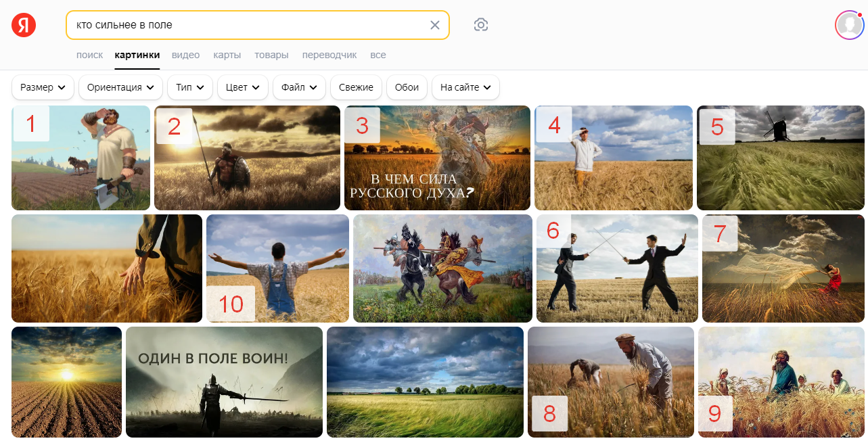Toggle the Свежие filter

tap(356, 87)
